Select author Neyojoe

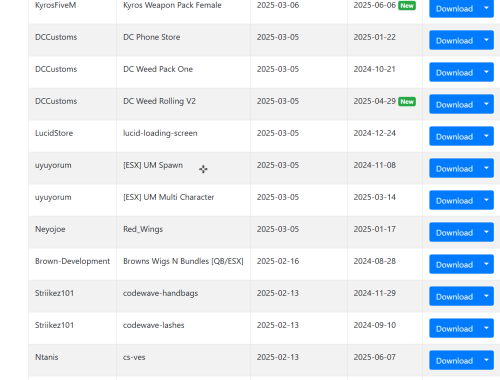[x=50, y=229]
